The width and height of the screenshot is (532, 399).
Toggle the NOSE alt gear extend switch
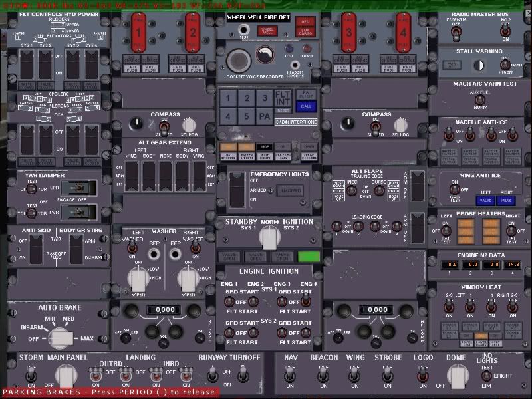click(x=166, y=176)
